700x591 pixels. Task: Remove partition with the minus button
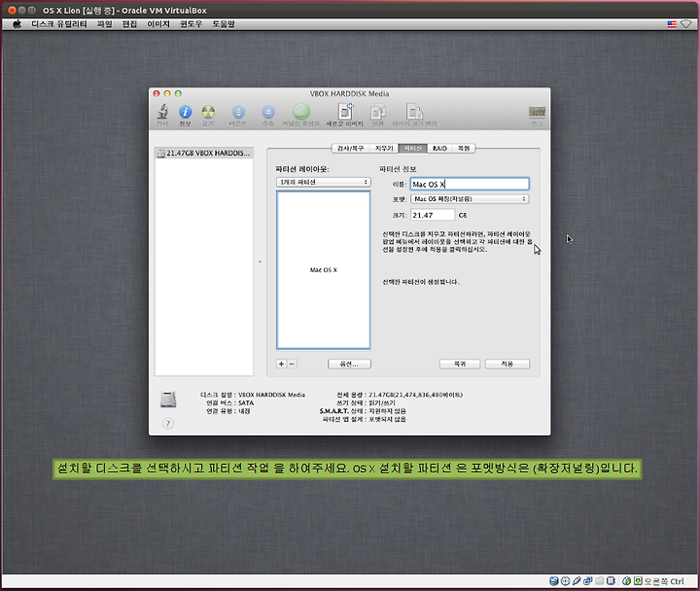click(x=292, y=364)
